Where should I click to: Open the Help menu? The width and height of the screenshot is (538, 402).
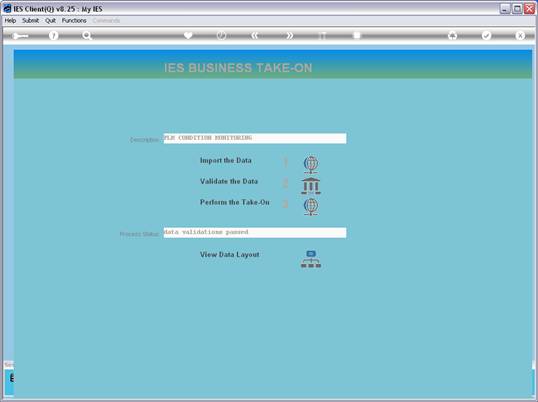click(x=10, y=21)
